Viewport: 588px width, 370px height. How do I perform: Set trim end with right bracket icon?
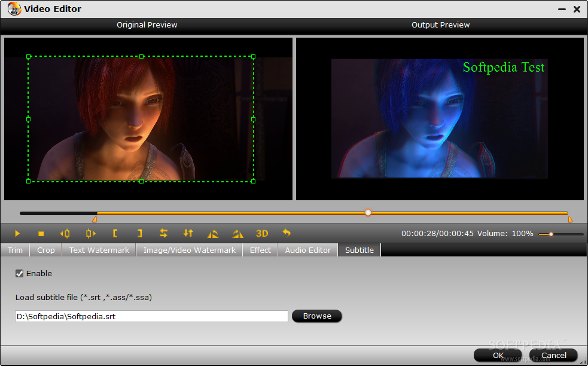pyautogui.click(x=139, y=234)
